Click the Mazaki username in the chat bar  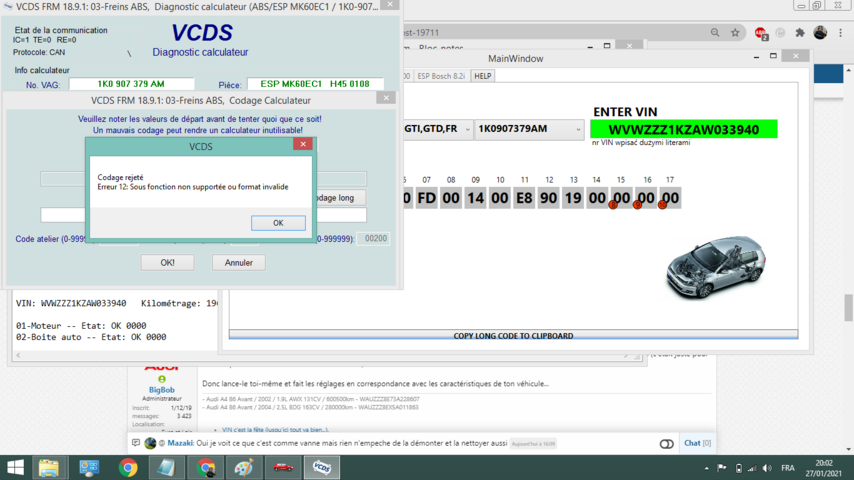180,443
